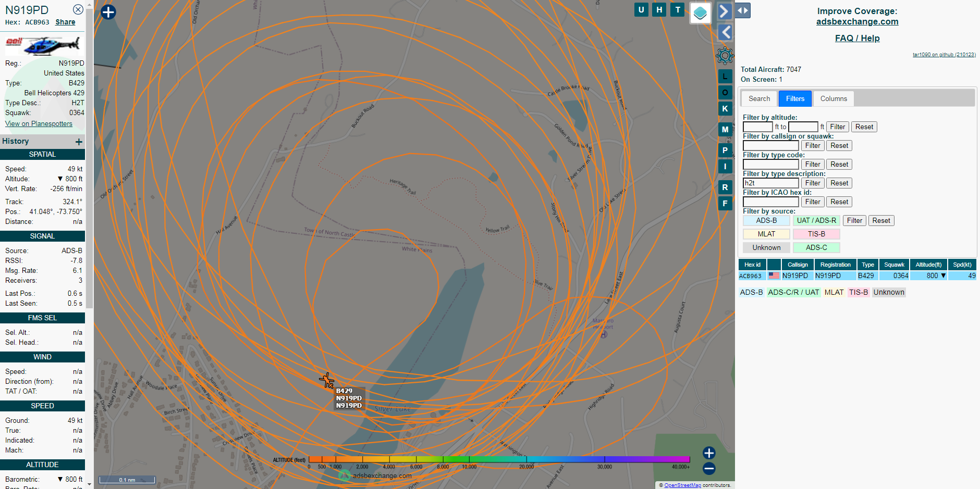Apply the source Filter button
The width and height of the screenshot is (980, 489).
(x=854, y=220)
